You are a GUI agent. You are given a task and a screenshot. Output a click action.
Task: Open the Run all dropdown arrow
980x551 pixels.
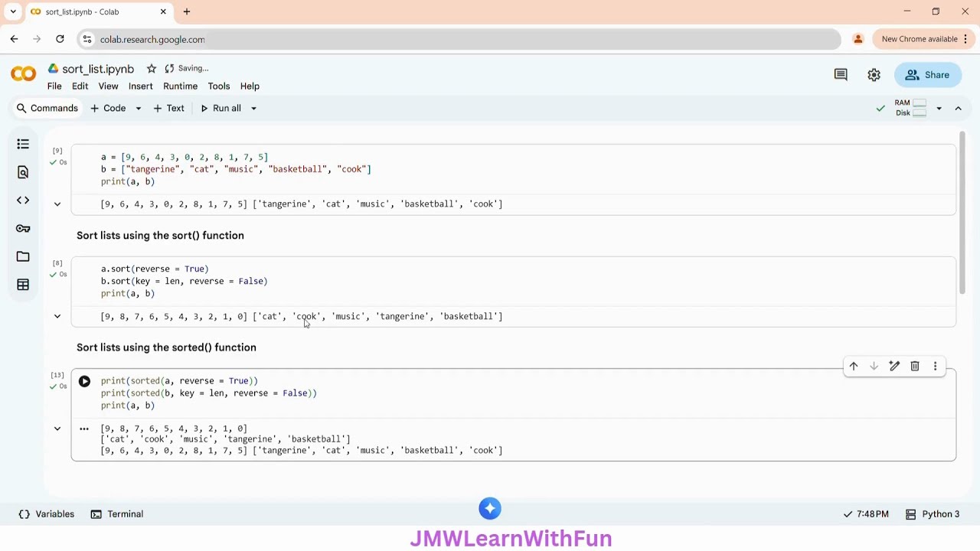[253, 109]
